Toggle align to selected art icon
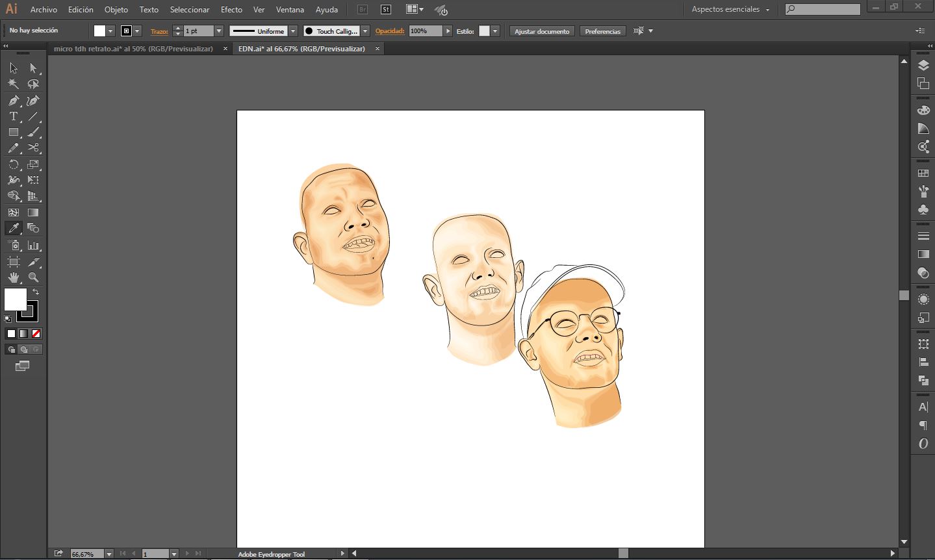The width and height of the screenshot is (935, 560). click(639, 31)
